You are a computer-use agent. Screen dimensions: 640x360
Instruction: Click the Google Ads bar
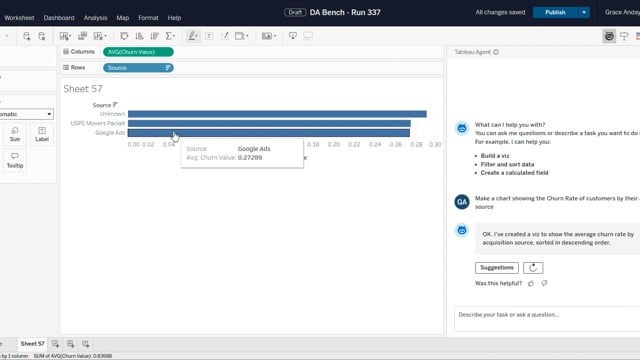[x=269, y=133]
